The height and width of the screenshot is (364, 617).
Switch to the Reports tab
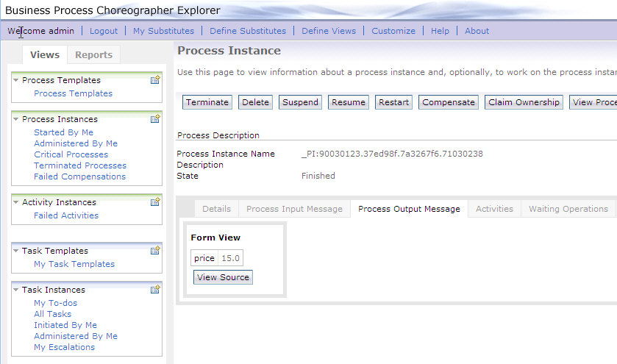[x=93, y=55]
